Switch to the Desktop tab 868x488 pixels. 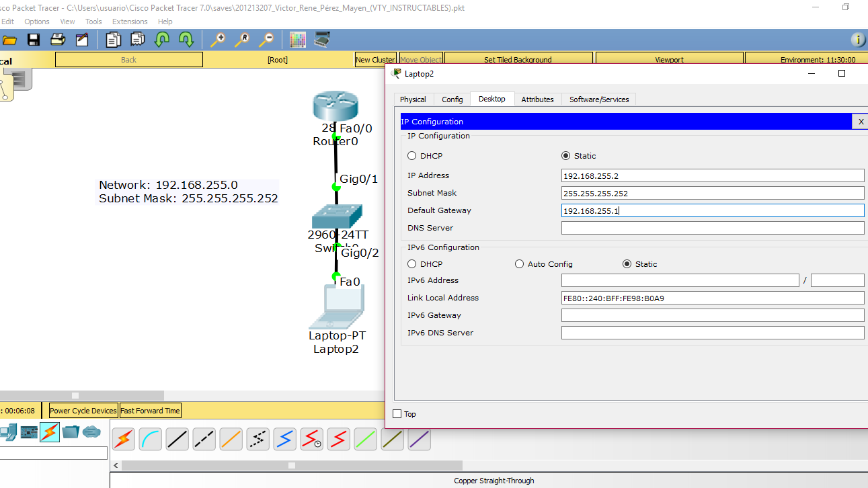click(x=492, y=99)
